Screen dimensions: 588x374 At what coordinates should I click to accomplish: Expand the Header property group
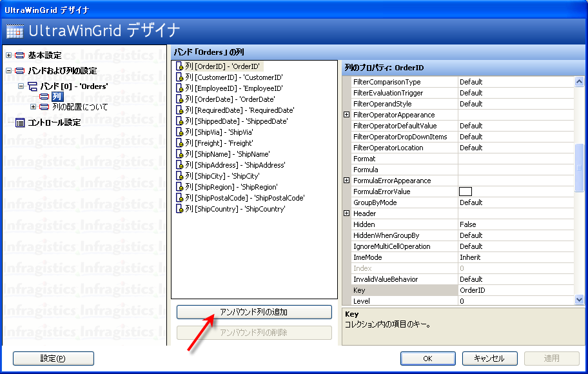tap(347, 213)
